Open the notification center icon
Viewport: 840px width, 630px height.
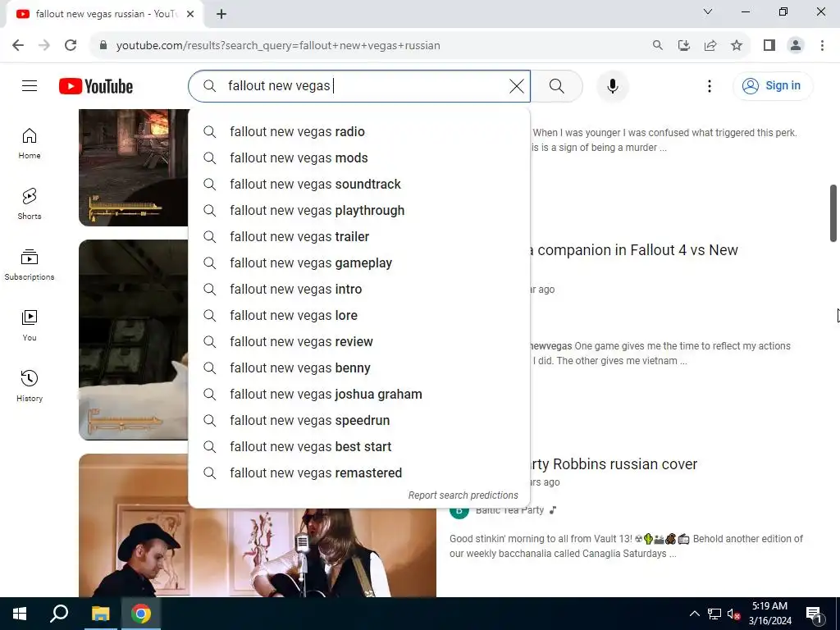pyautogui.click(x=813, y=614)
